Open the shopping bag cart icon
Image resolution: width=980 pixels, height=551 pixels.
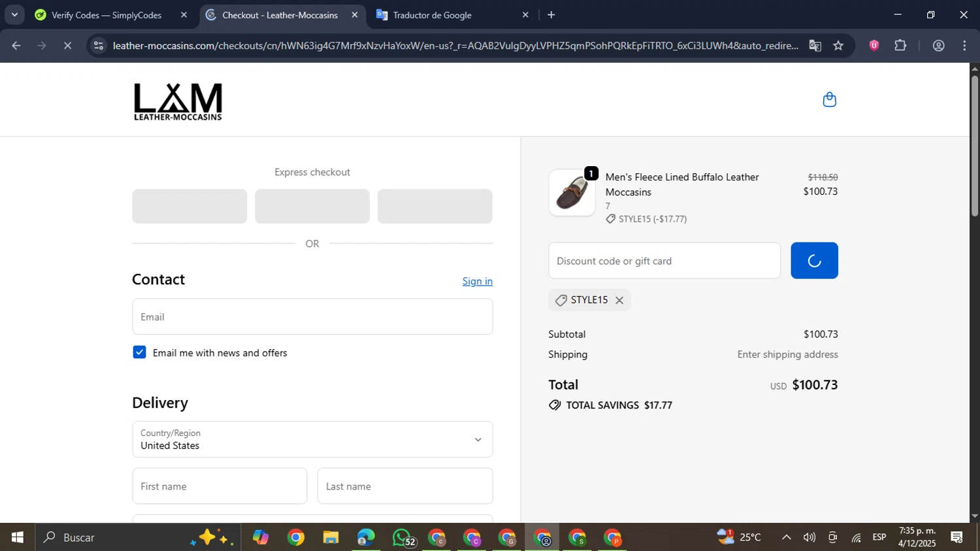(829, 99)
